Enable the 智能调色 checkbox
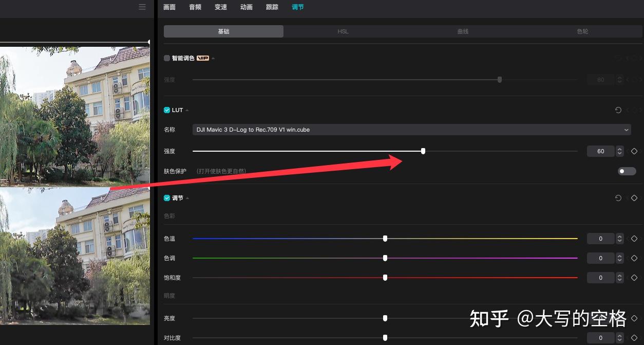Image resolution: width=644 pixels, height=345 pixels. [166, 58]
